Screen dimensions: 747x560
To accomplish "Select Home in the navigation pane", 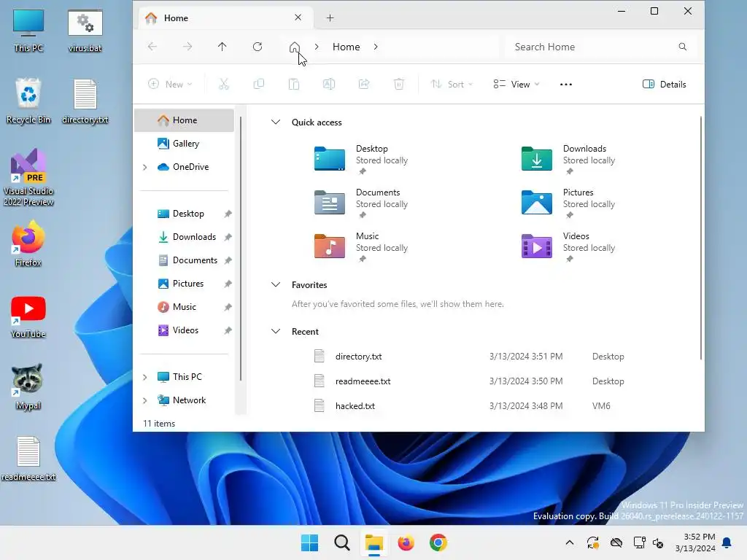I will tap(184, 120).
